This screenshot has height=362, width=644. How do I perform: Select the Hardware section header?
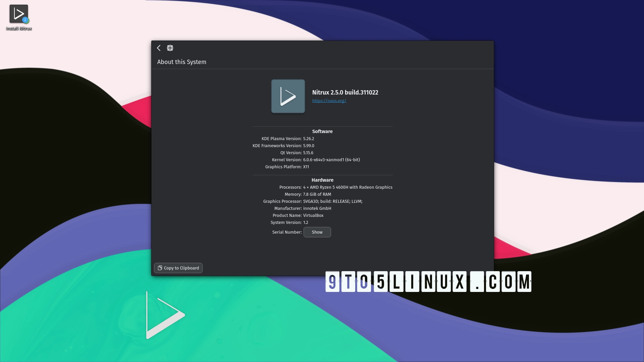click(x=322, y=180)
